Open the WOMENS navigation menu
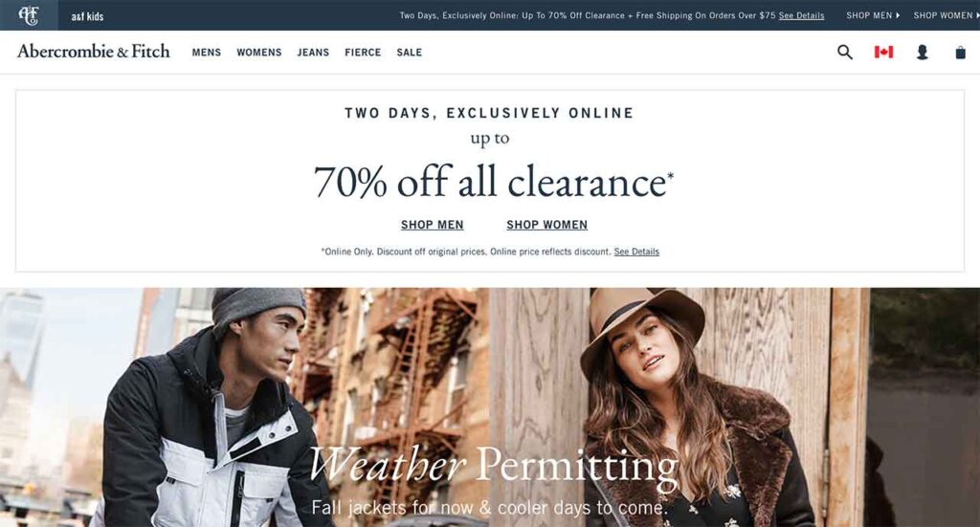This screenshot has height=527, width=980. pos(258,53)
